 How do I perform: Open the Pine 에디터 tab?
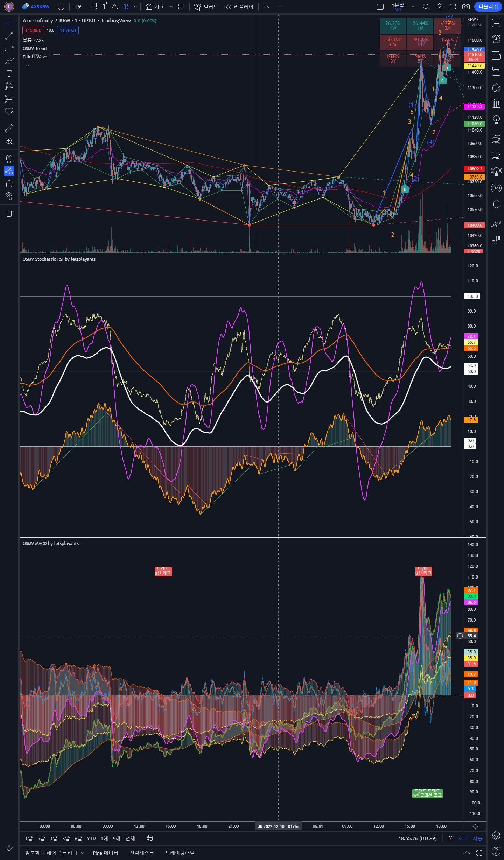pyautogui.click(x=105, y=853)
